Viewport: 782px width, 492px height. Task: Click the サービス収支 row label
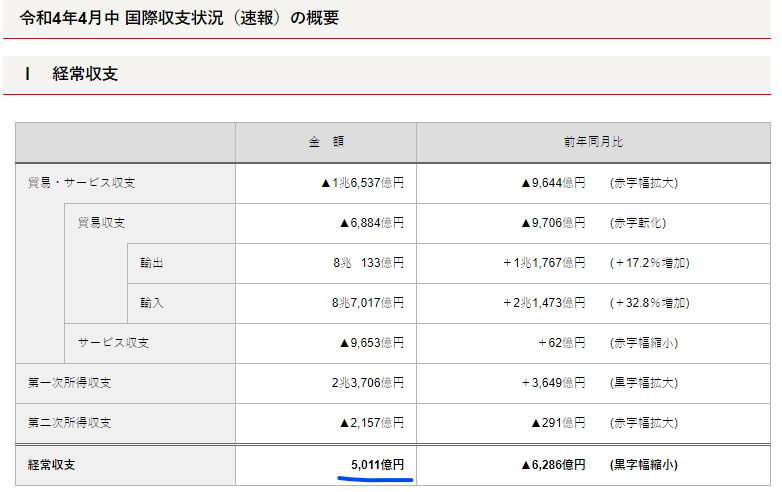click(x=114, y=343)
